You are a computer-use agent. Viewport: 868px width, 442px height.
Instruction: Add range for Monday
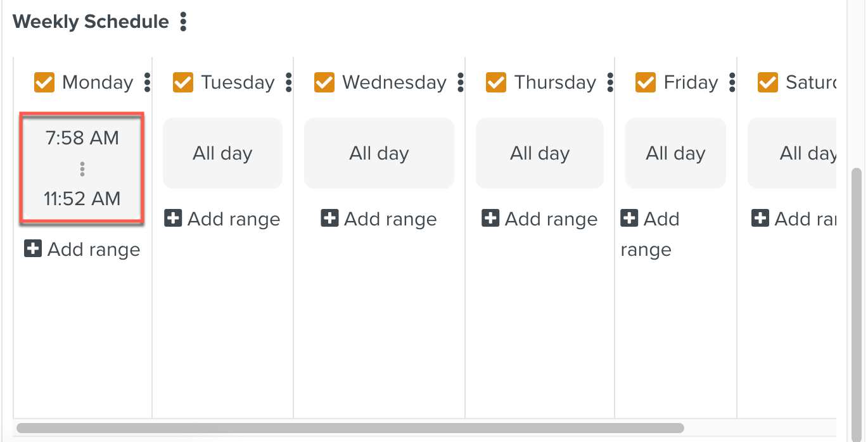pos(82,249)
